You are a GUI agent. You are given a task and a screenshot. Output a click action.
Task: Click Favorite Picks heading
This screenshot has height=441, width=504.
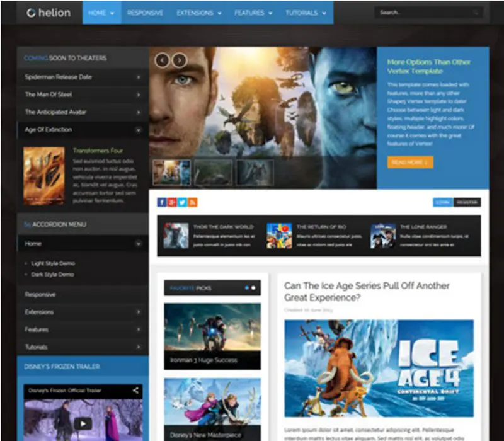191,288
